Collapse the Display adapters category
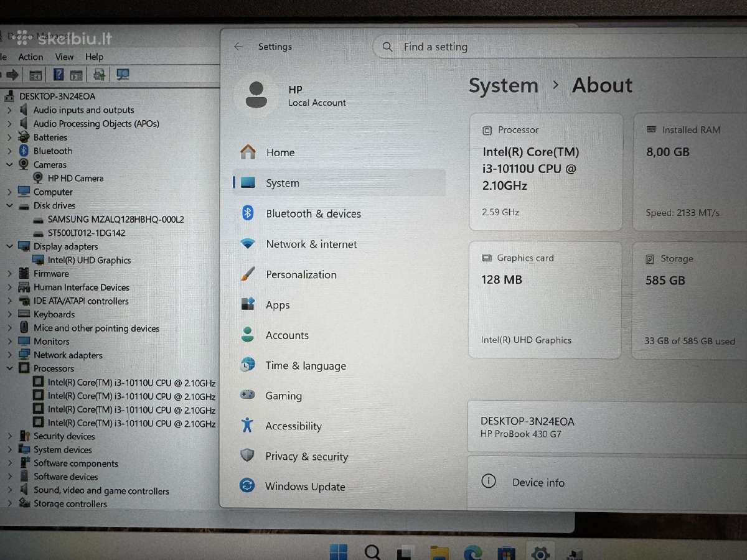 (10, 246)
